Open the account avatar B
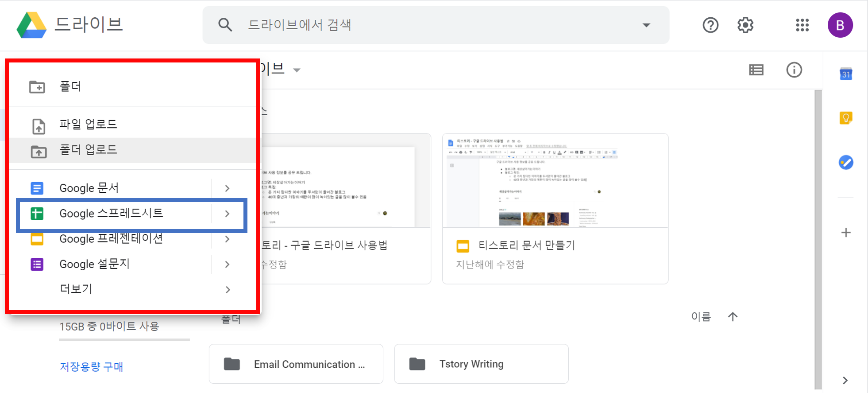 click(x=840, y=25)
